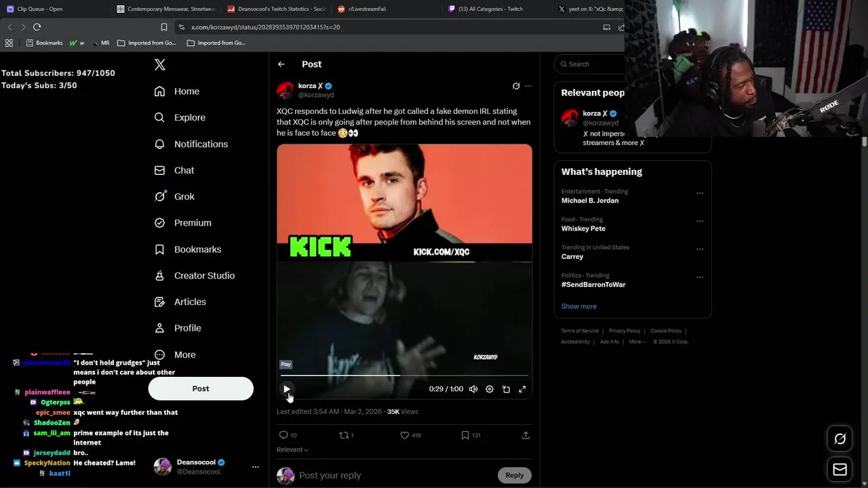Click 35K Views on the post

tap(402, 411)
